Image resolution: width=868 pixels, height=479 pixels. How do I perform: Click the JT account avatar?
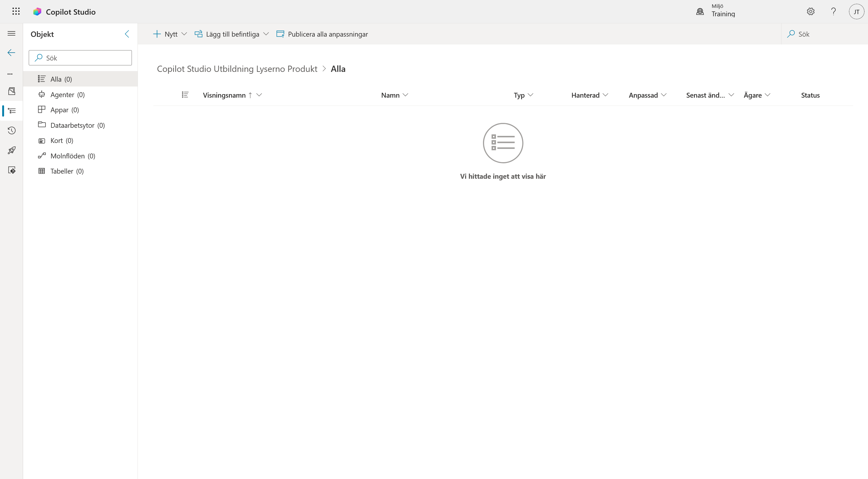(856, 12)
